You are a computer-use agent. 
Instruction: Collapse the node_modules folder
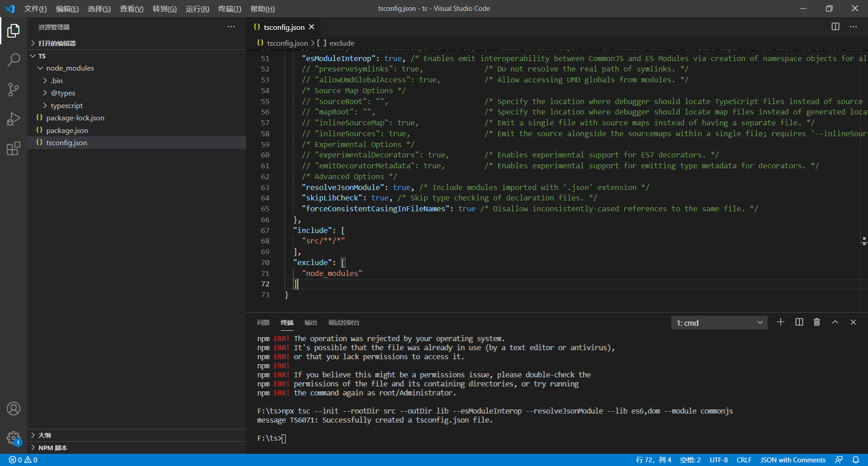(x=70, y=68)
